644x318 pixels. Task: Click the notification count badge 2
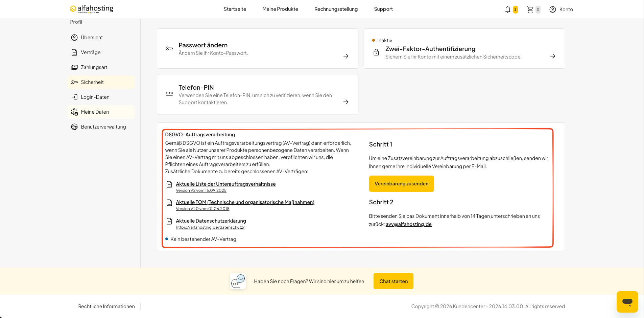click(x=515, y=9)
